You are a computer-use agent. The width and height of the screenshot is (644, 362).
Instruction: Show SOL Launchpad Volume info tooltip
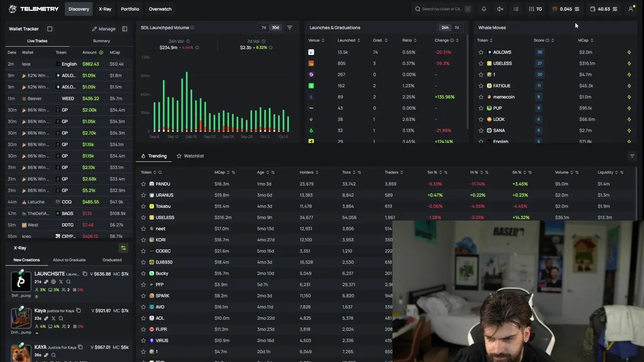[x=192, y=28]
